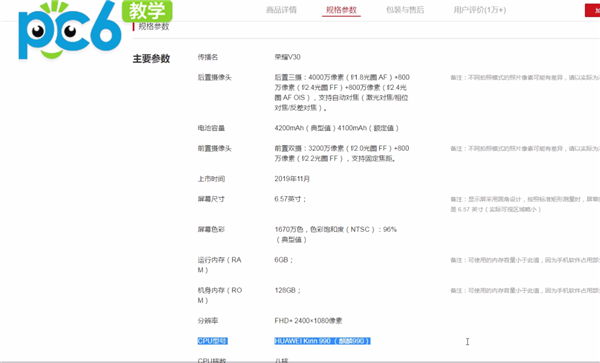Click the 4200mAh battery value text
The height and width of the screenshot is (363, 600).
336,128
